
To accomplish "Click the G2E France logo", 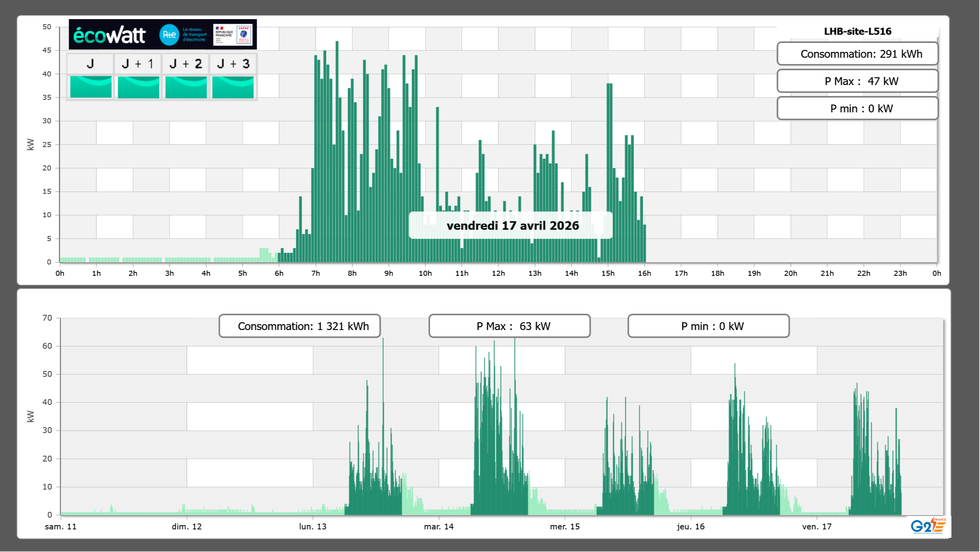I will (928, 526).
